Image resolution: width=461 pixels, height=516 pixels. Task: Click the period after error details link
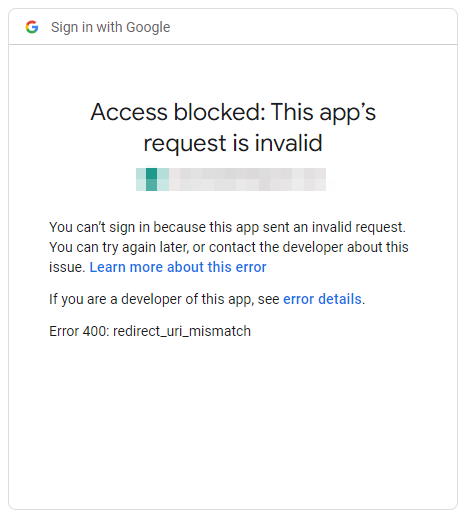364,299
